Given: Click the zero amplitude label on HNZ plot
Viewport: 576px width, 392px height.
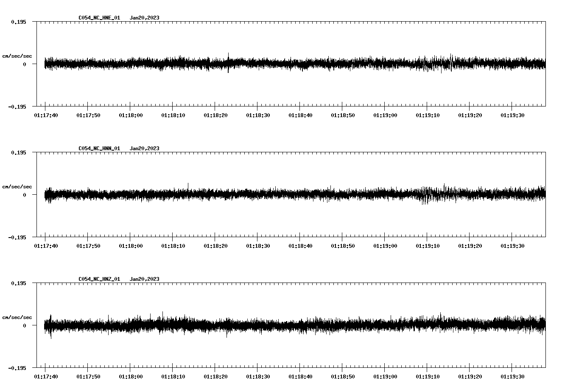Looking at the screenshot, I should click(24, 326).
